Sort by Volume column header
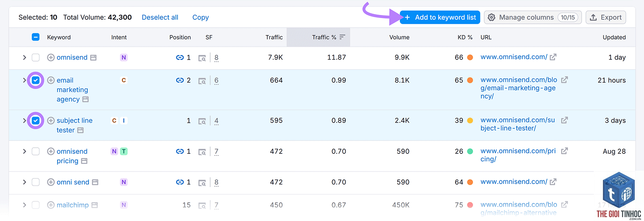 pos(399,37)
